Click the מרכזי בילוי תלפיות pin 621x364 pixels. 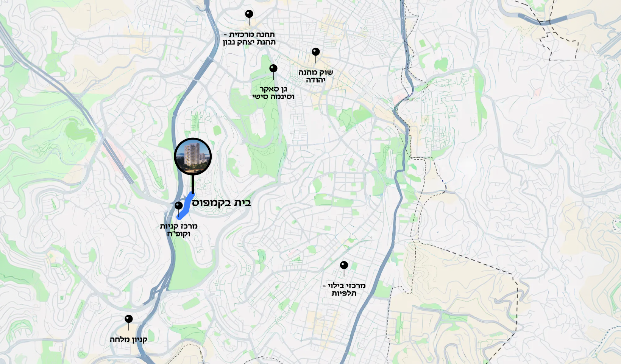344,266
